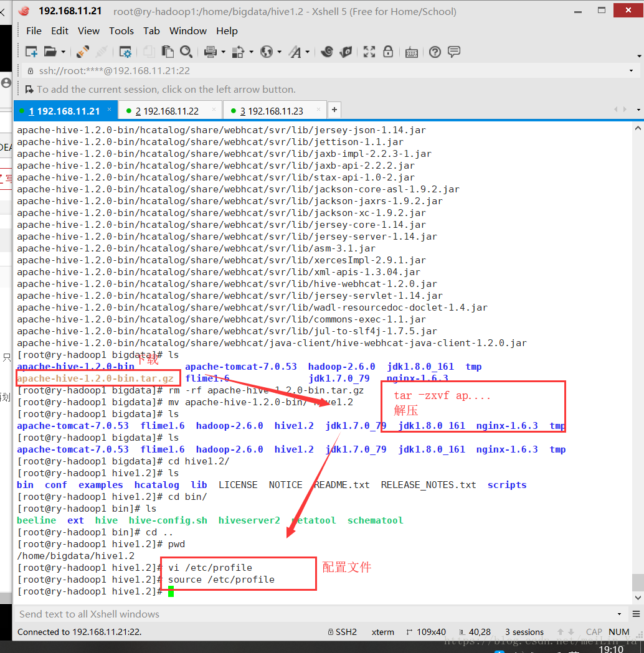Launch Xagent from the toolbar icon
The image size is (644, 653).
[346, 52]
